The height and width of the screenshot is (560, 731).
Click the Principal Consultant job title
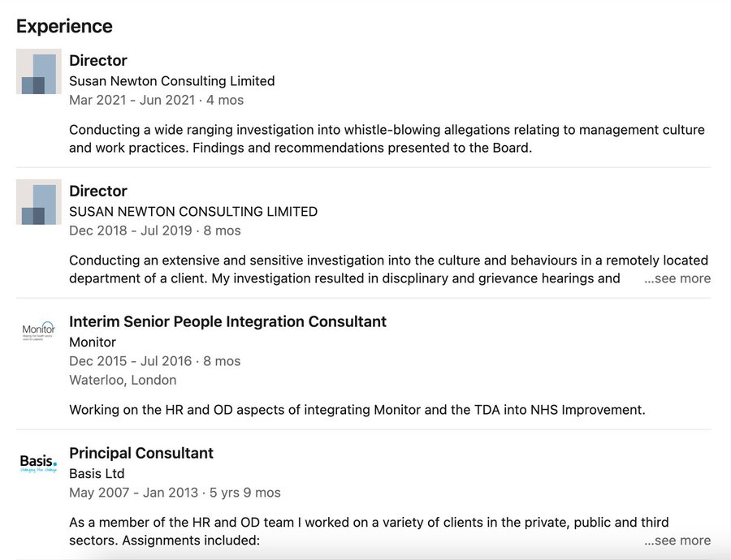pyautogui.click(x=141, y=454)
